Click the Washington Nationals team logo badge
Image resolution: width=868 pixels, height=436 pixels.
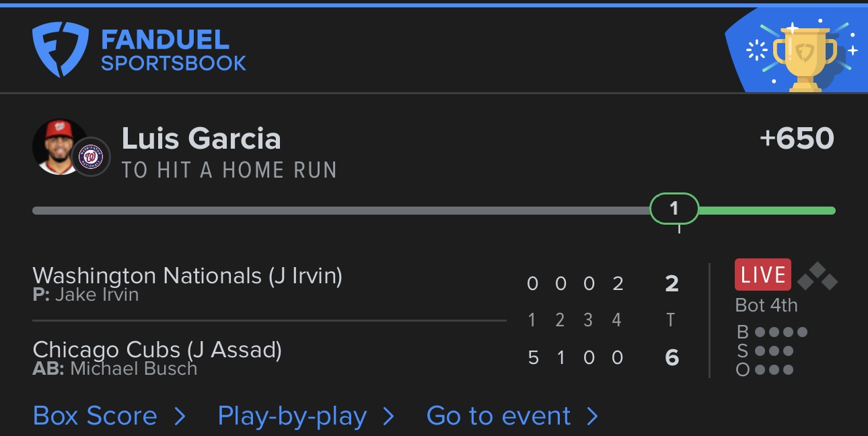click(90, 158)
